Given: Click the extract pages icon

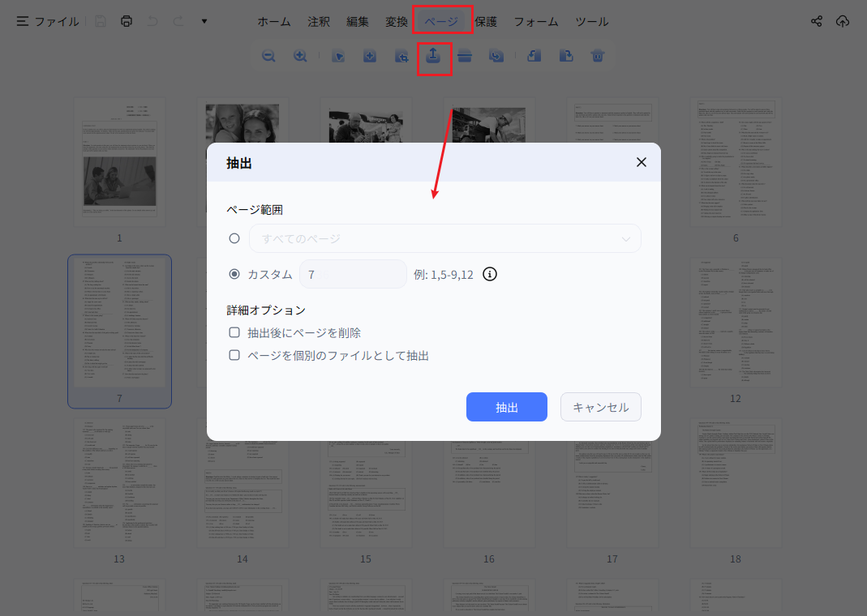Looking at the screenshot, I should (x=433, y=56).
